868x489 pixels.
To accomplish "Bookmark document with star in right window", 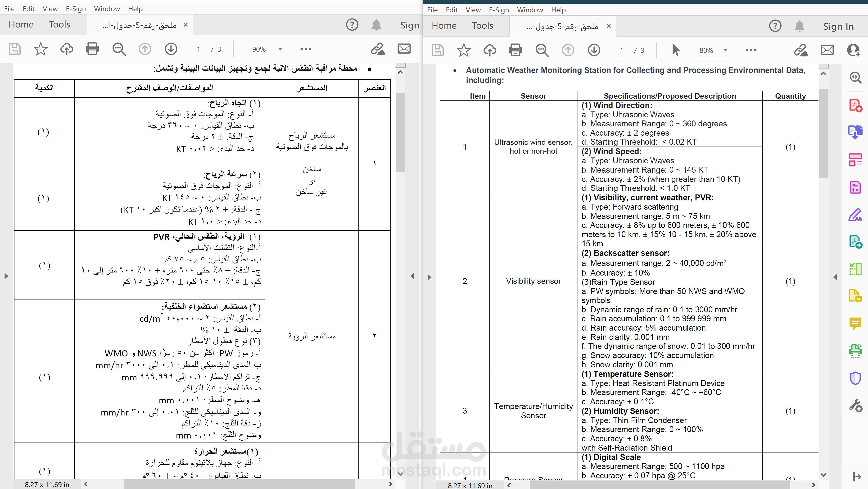I will [463, 50].
